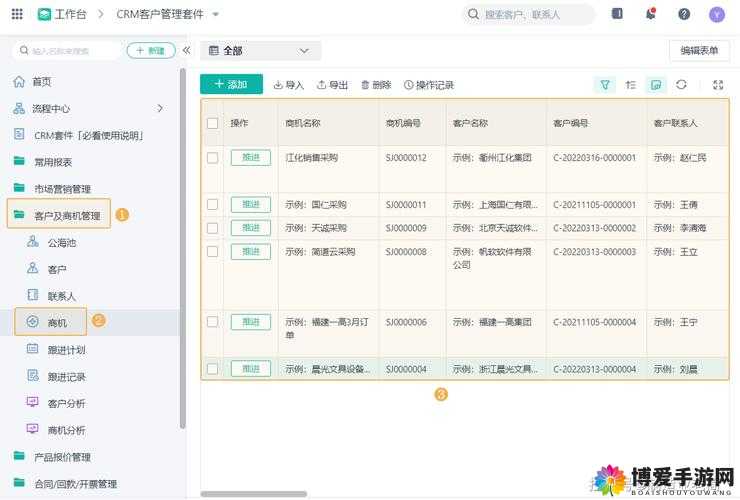The height and width of the screenshot is (500, 740).
Task: Check the row SJ0000004 checkbox
Action: click(x=212, y=368)
